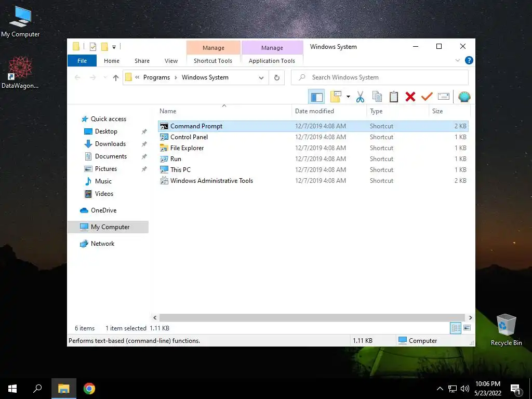Click the horizontal scrollbar right arrow
This screenshot has height=399, width=532.
coord(470,317)
